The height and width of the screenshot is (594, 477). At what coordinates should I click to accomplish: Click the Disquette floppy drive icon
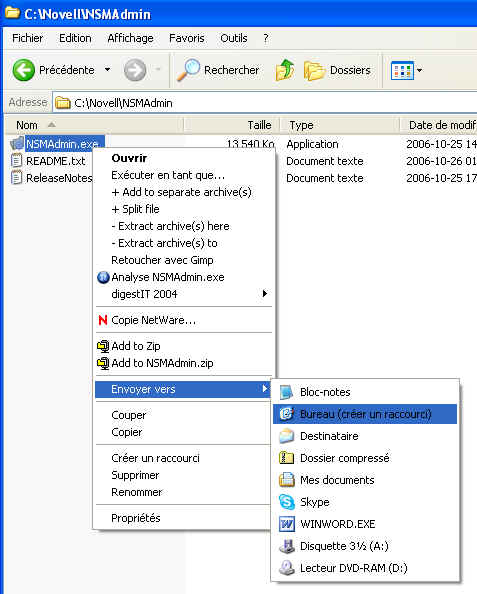tap(286, 546)
